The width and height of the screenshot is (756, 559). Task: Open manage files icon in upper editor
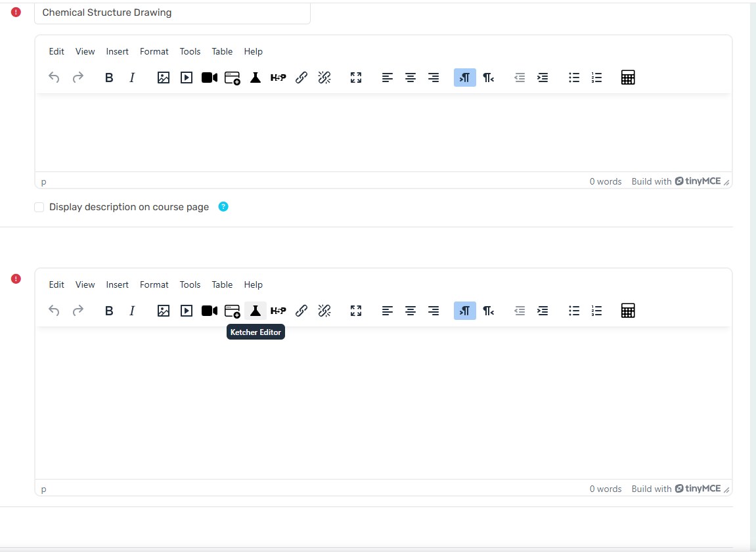233,78
